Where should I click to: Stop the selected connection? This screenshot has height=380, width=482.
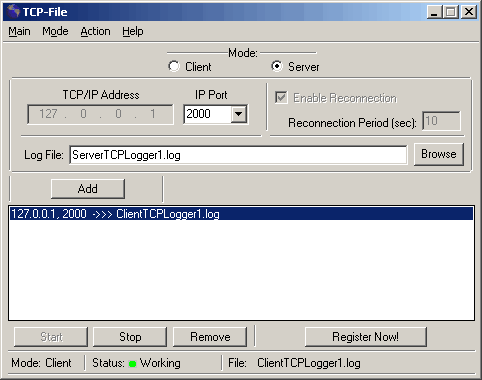[130, 337]
